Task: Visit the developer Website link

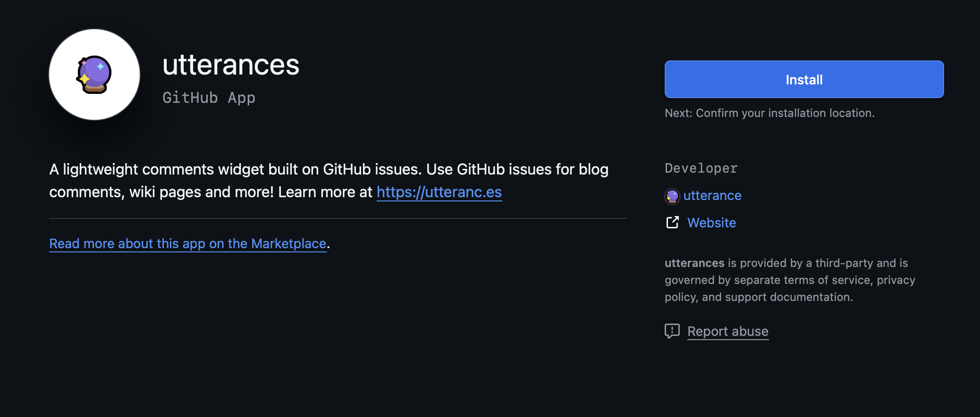Action: click(x=711, y=223)
